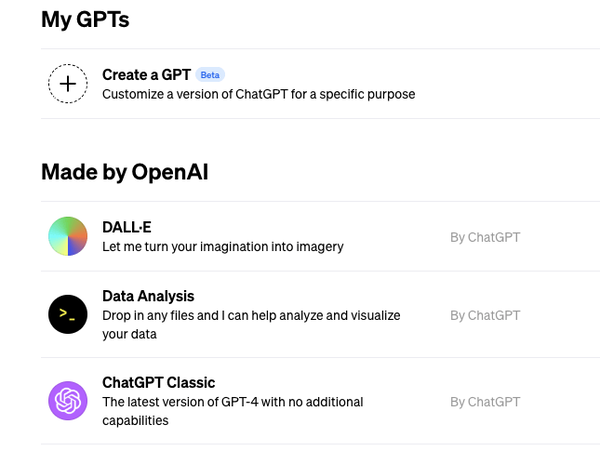Click the Made by OpenAI heading
Image resolution: width=600 pixels, height=451 pixels.
click(x=125, y=172)
